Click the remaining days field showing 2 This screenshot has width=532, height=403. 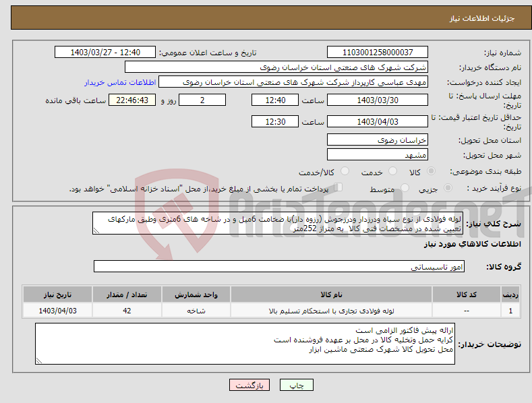[x=202, y=100]
